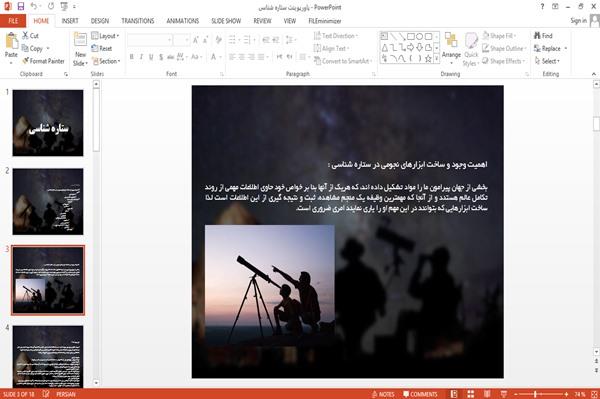This screenshot has height=399, width=600.
Task: Expand the Layout dropdown
Action: point(106,36)
